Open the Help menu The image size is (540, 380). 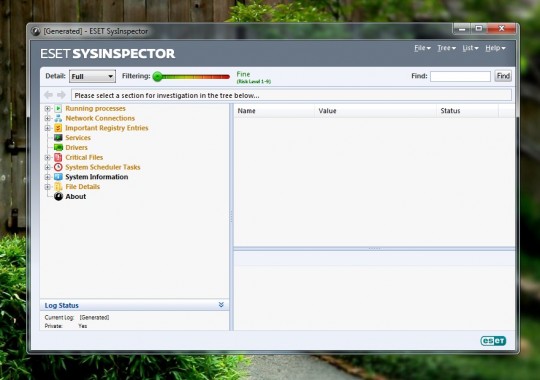coord(495,48)
